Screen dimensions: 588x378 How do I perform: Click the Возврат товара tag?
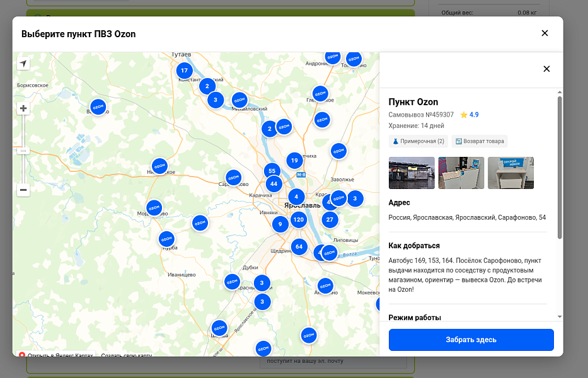pos(480,141)
